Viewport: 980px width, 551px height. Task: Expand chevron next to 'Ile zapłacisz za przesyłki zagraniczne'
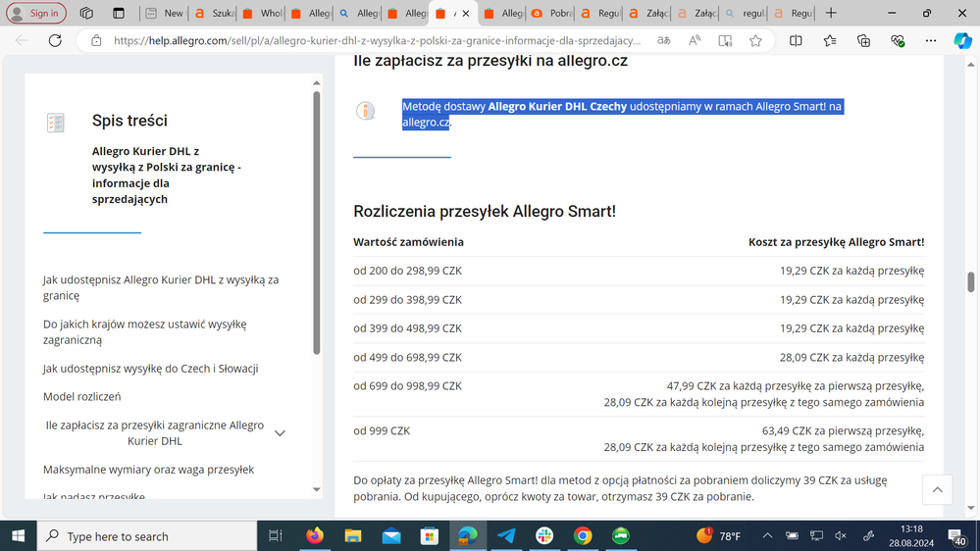tap(280, 433)
